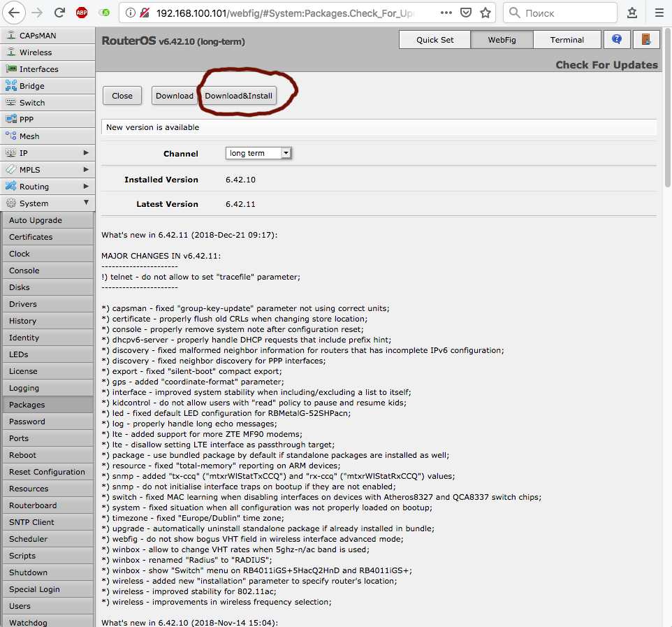This screenshot has width=672, height=627.
Task: Open History in System menu
Action: [x=48, y=321]
